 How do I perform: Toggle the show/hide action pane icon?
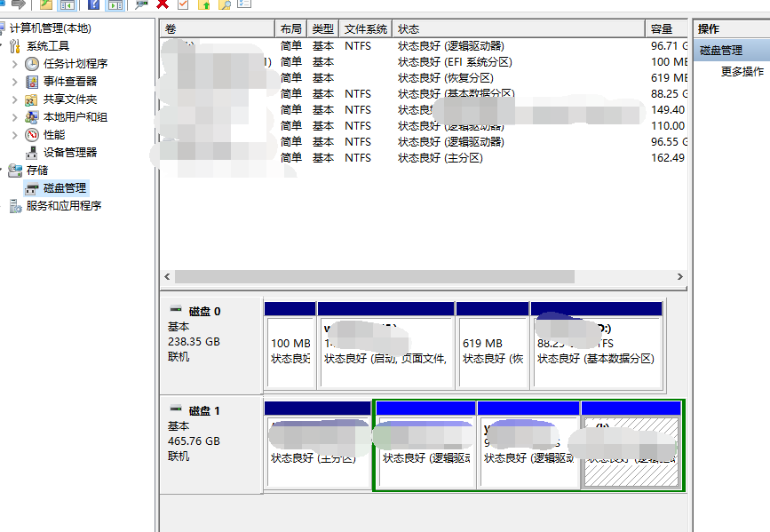[115, 4]
